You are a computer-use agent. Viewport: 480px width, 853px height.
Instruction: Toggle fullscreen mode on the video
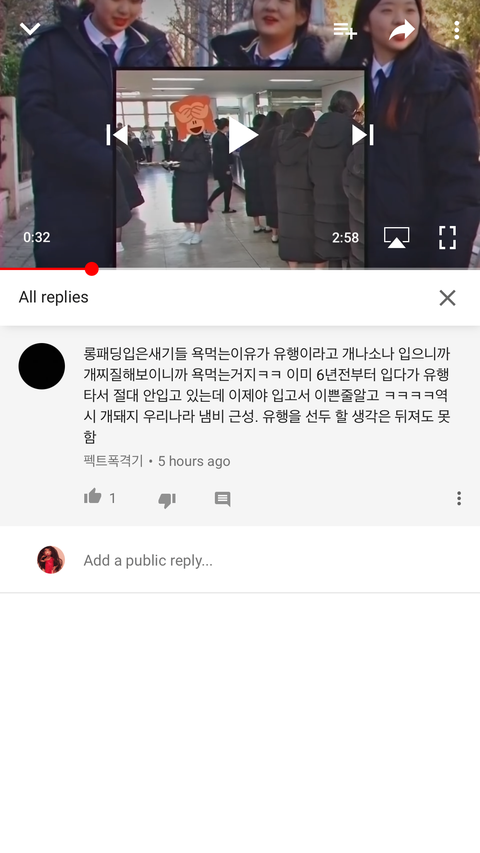(447, 237)
